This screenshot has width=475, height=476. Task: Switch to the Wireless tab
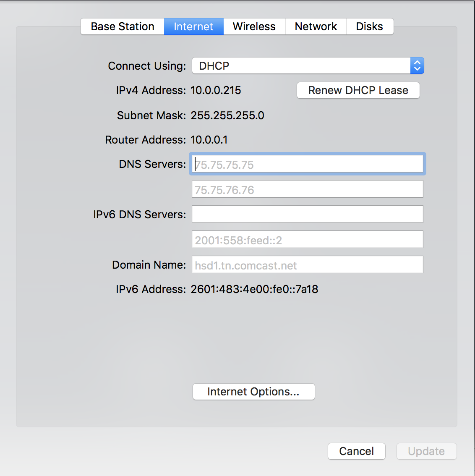254,26
